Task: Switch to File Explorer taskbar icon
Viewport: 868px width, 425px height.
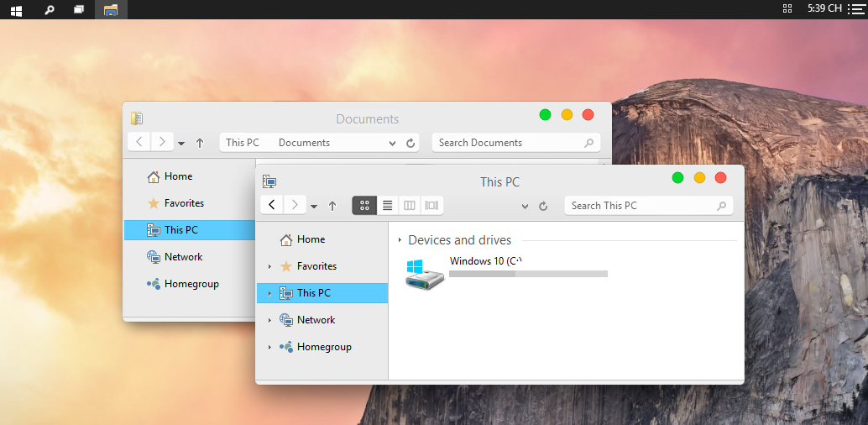Action: point(111,9)
